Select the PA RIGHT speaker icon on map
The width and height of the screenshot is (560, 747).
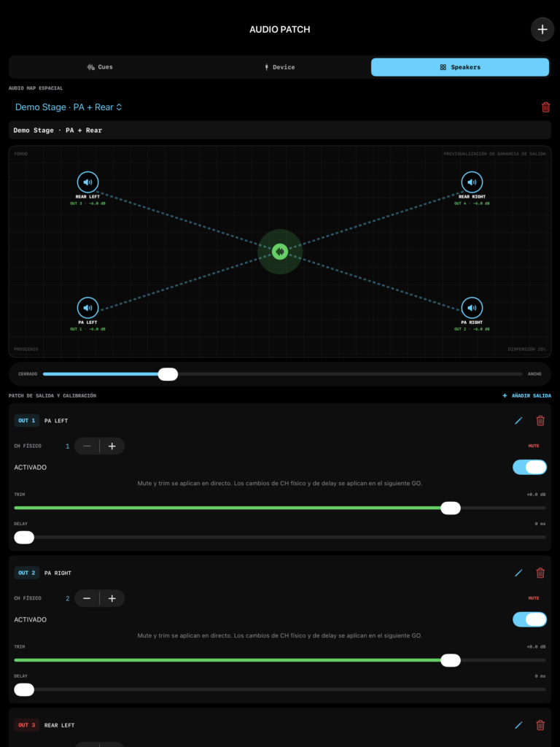[x=472, y=308]
